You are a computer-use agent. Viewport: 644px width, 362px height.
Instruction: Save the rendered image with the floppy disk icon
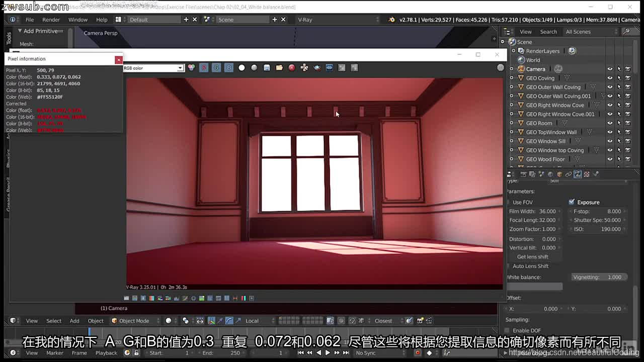click(267, 67)
